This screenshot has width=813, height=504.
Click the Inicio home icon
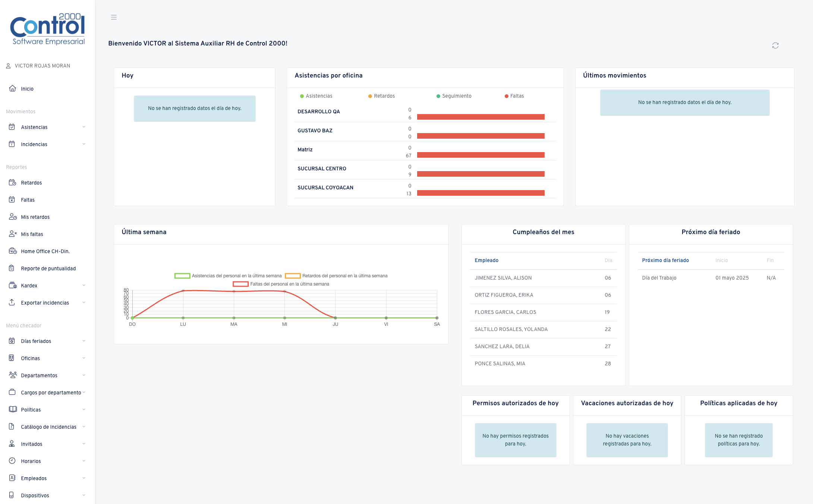pos(12,88)
